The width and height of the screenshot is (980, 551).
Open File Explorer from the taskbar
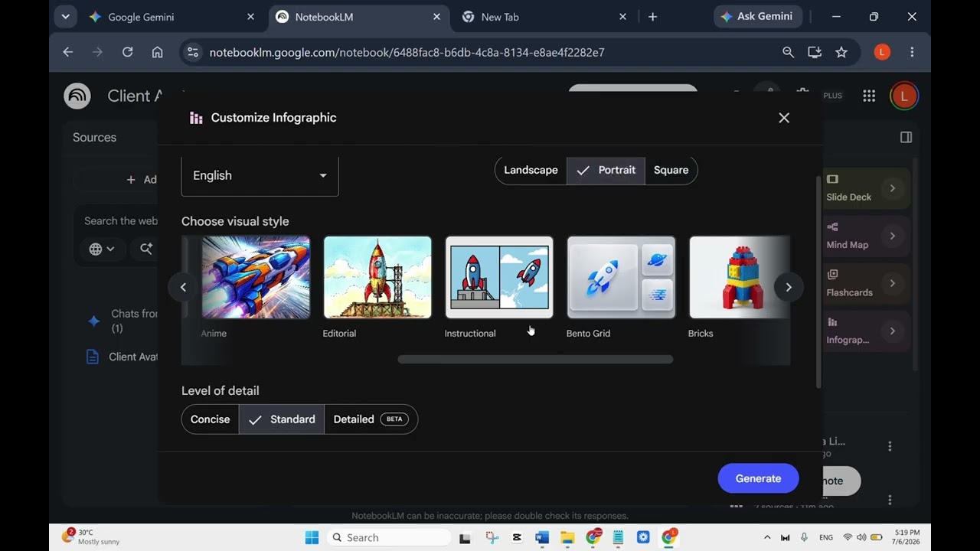click(x=567, y=538)
